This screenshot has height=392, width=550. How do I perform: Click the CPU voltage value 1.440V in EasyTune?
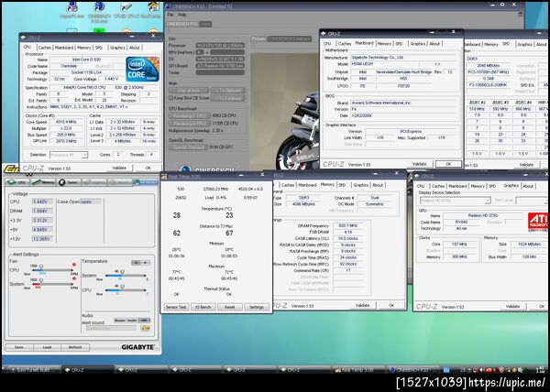[x=42, y=201]
